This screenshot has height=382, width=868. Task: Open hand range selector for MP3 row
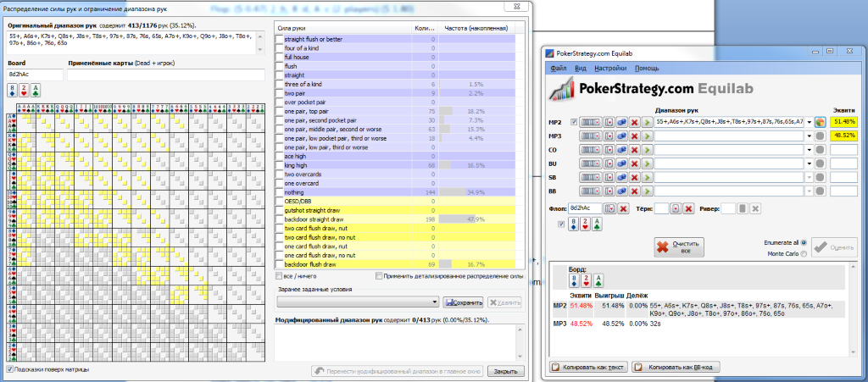point(590,136)
